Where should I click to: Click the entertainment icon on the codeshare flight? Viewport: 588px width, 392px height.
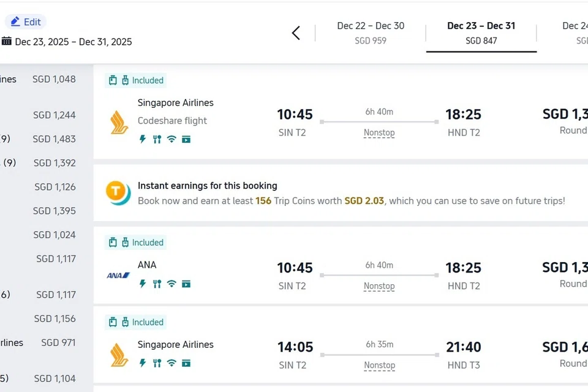click(186, 139)
